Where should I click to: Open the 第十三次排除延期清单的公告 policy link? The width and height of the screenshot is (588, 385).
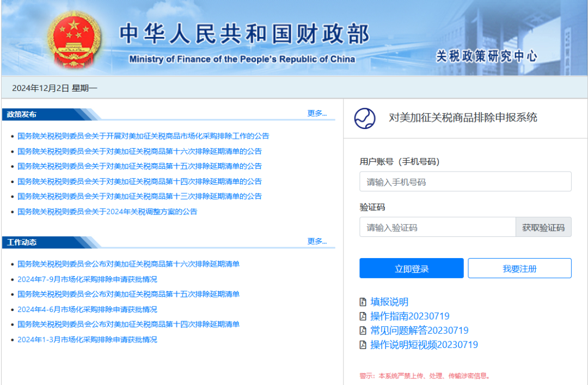139,196
